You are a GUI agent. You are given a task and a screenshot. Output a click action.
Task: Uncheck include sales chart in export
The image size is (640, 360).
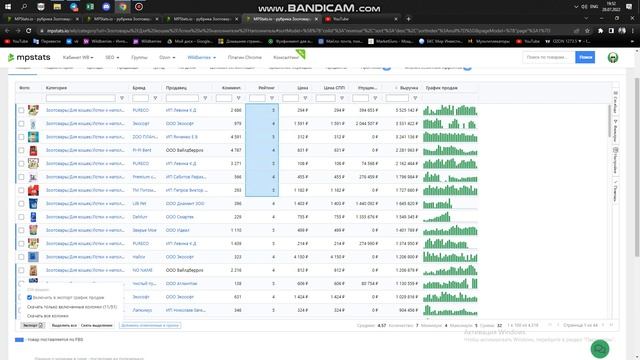[x=29, y=298]
